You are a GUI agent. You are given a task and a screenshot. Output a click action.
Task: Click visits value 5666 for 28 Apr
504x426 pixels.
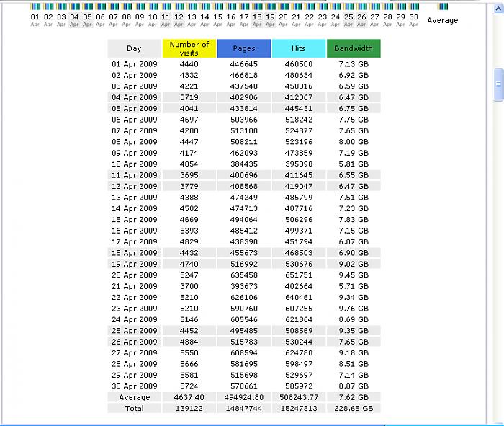pos(189,364)
